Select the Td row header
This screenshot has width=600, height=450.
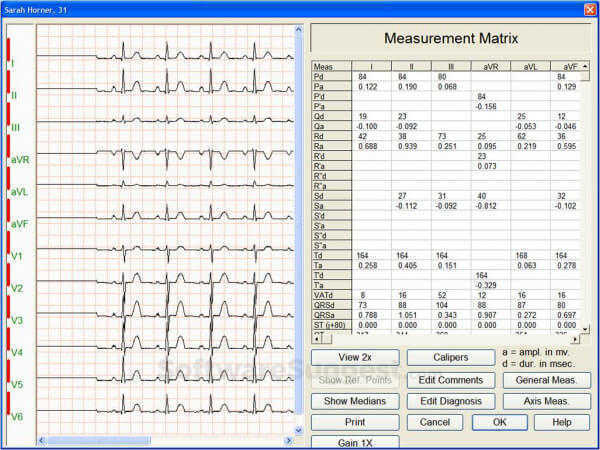point(332,256)
